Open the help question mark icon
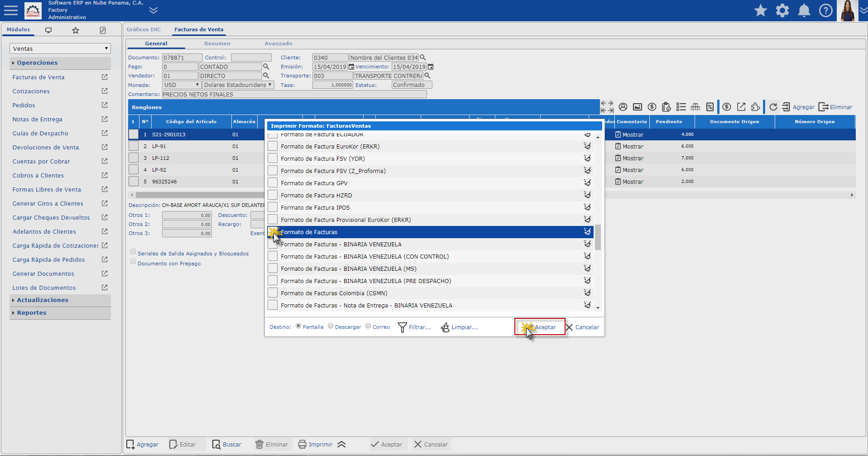Viewport: 868px width, 456px height. coord(826,10)
